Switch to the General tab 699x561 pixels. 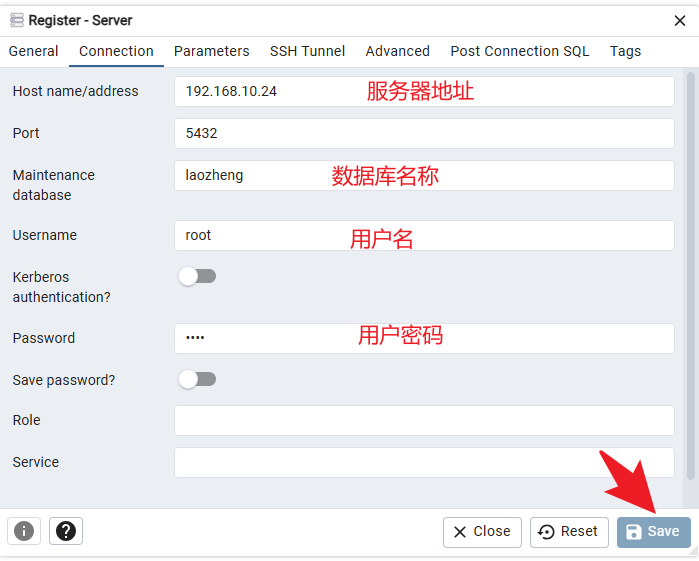click(34, 51)
